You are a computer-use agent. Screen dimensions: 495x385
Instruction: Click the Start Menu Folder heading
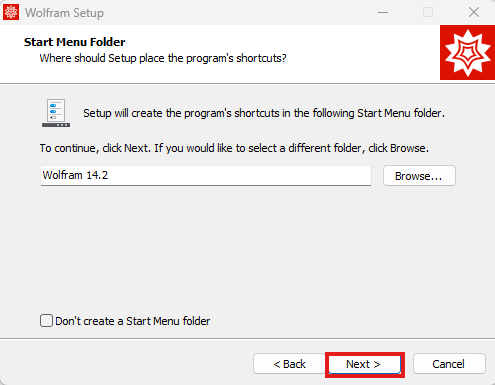tap(75, 42)
